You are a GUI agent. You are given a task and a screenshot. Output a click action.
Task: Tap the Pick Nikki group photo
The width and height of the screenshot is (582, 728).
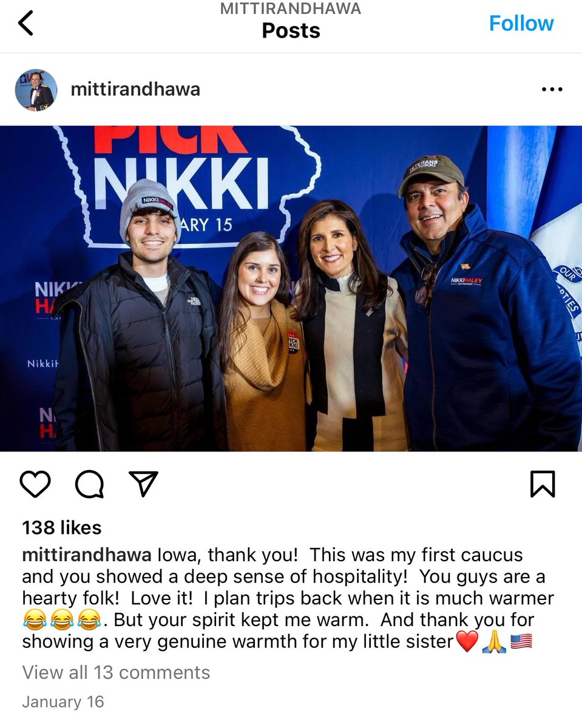coord(291,288)
